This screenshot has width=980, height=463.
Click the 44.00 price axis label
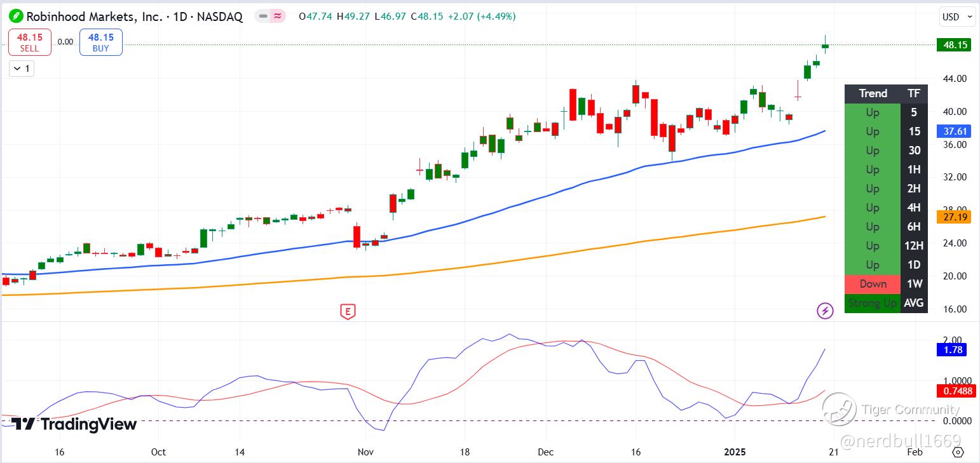coord(956,79)
